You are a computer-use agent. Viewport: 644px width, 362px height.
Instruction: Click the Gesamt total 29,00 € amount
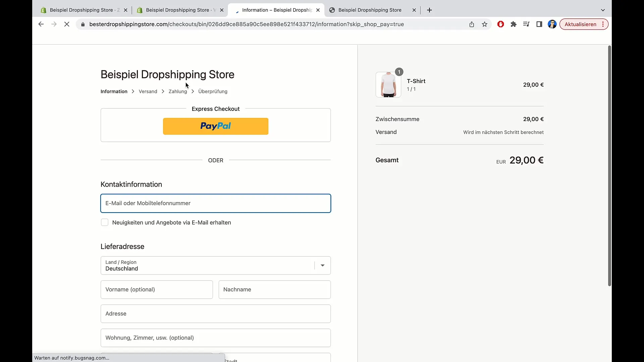[x=527, y=160]
